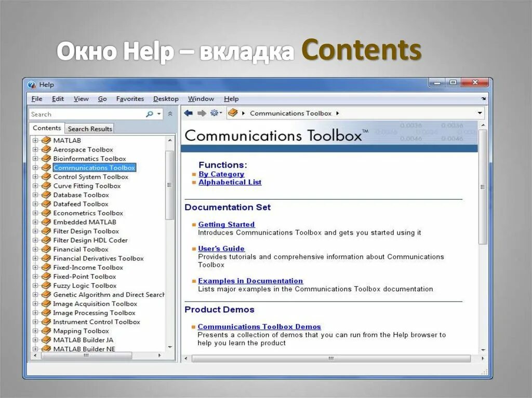Open the By Category functions link

pyautogui.click(x=221, y=174)
